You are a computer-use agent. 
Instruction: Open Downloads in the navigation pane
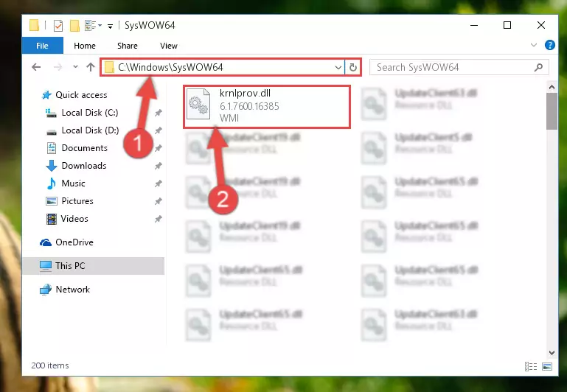click(84, 166)
